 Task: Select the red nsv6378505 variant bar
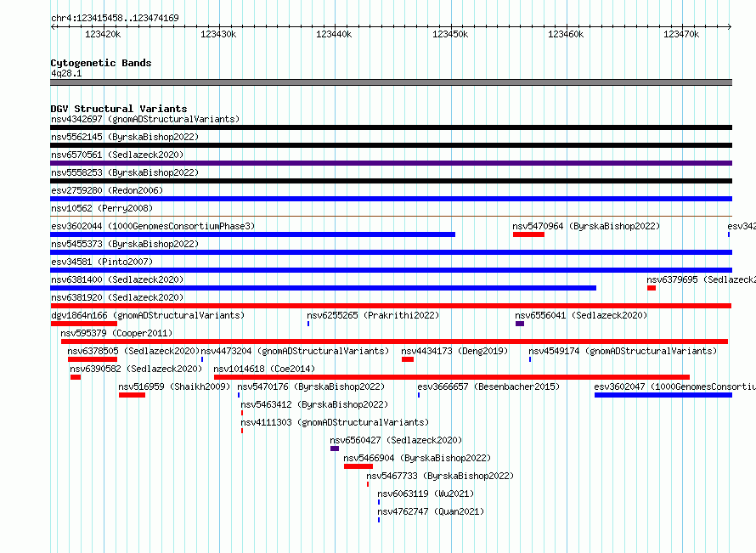click(x=93, y=359)
